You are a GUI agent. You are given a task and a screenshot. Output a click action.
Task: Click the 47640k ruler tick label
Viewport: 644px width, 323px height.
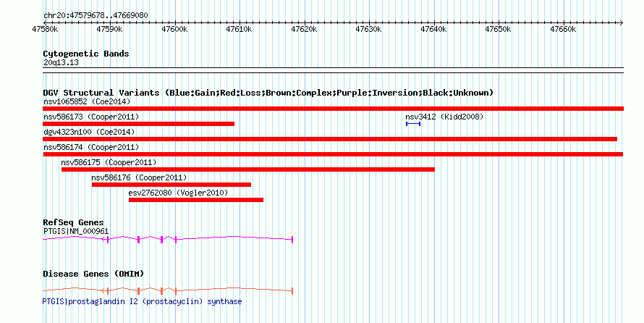433,30
